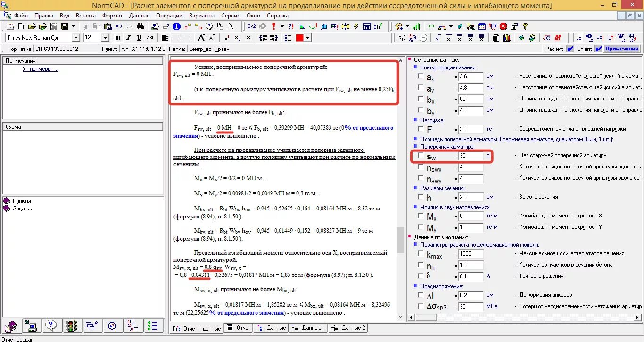This screenshot has width=644, height=342.
Task: Open the Операции menu
Action: pyautogui.click(x=169, y=15)
